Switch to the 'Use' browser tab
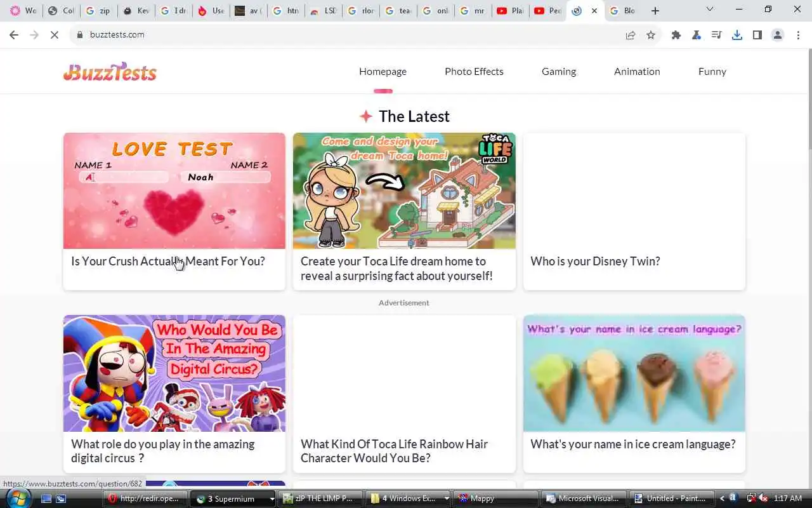812x508 pixels. [x=211, y=11]
